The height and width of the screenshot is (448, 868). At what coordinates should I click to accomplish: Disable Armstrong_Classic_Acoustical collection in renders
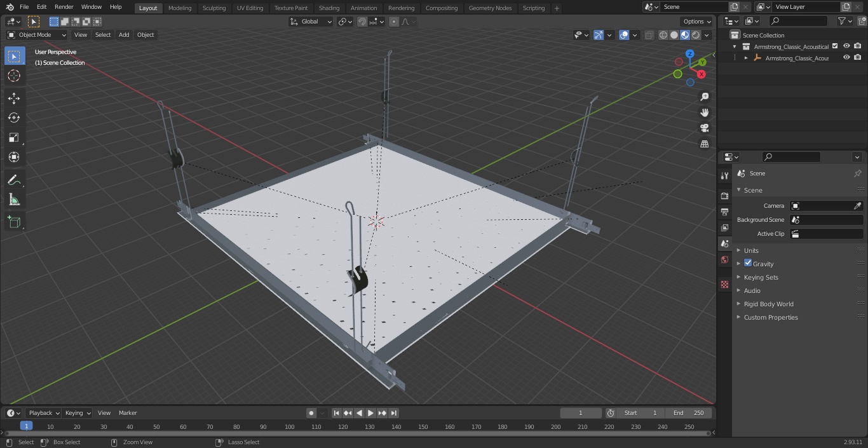click(858, 46)
